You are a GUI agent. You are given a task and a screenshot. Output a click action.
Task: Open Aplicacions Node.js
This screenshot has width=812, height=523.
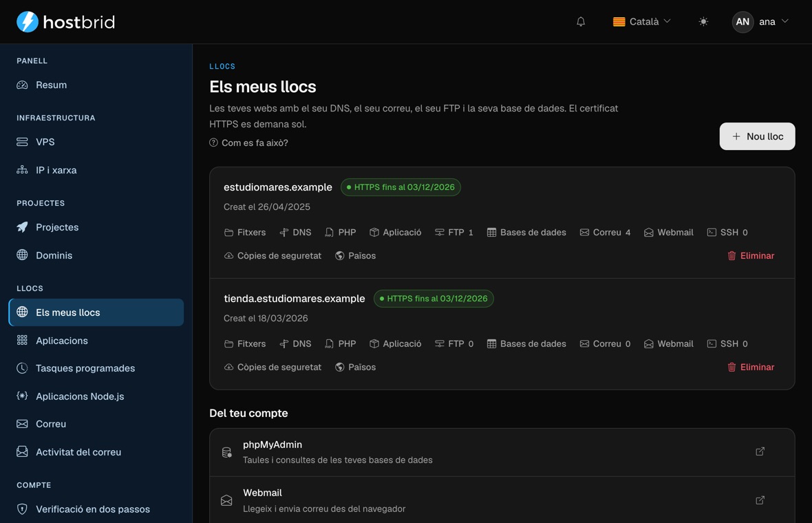tap(96, 396)
